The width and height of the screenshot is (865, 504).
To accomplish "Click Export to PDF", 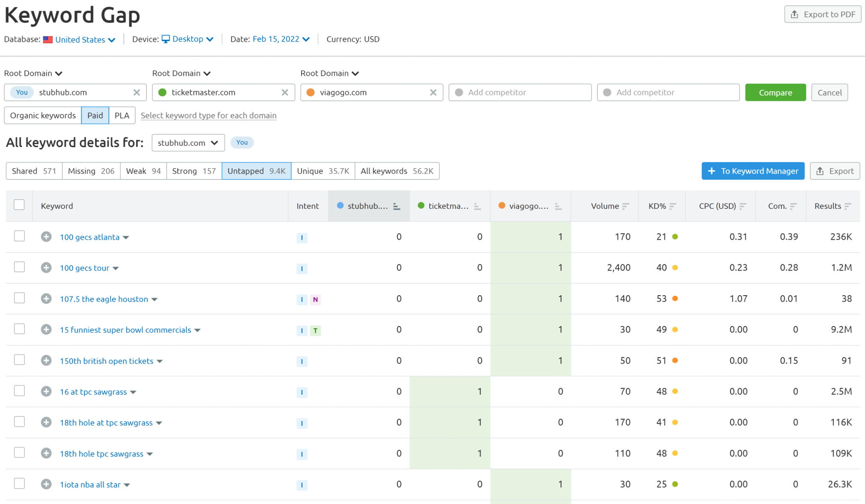I will pos(823,14).
